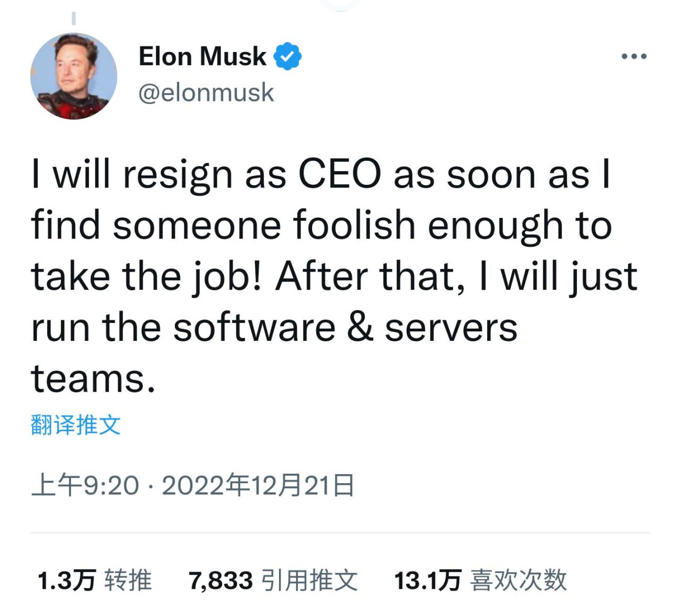Click the thread connector line above avatar
The width and height of the screenshot is (681, 616).
pos(74,18)
